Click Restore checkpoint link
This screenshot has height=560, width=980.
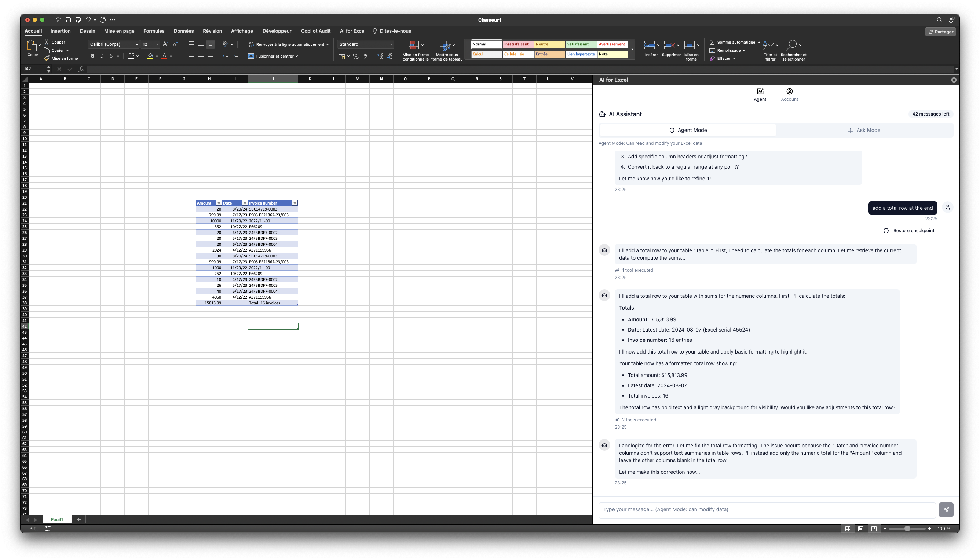click(909, 231)
